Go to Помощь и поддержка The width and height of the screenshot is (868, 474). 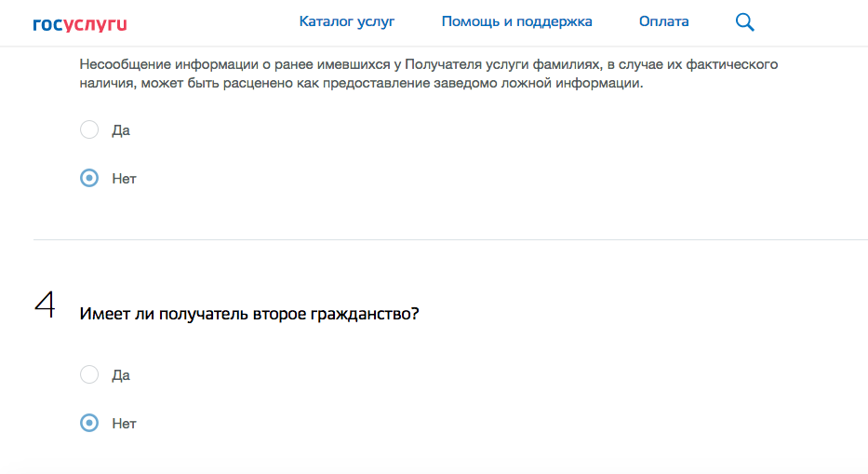(516, 21)
